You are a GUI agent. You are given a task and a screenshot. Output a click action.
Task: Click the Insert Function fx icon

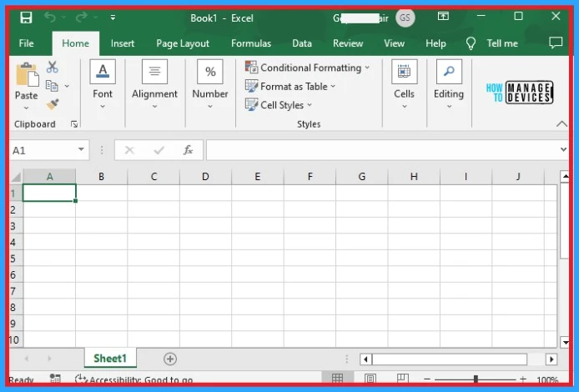coord(189,150)
